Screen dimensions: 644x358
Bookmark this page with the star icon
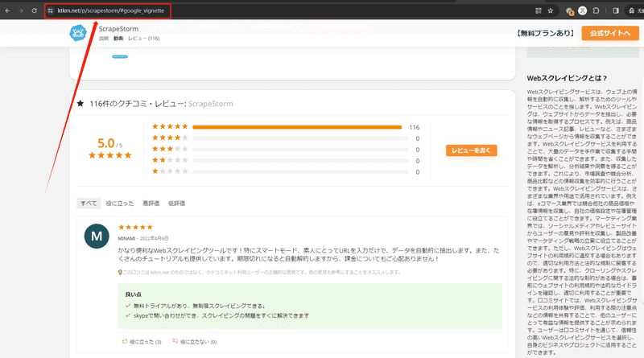coord(551,10)
